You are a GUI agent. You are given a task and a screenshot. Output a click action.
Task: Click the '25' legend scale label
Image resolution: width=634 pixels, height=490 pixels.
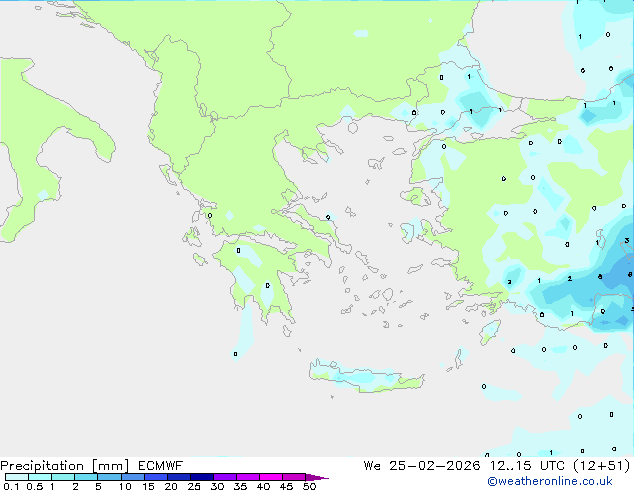[194, 486]
